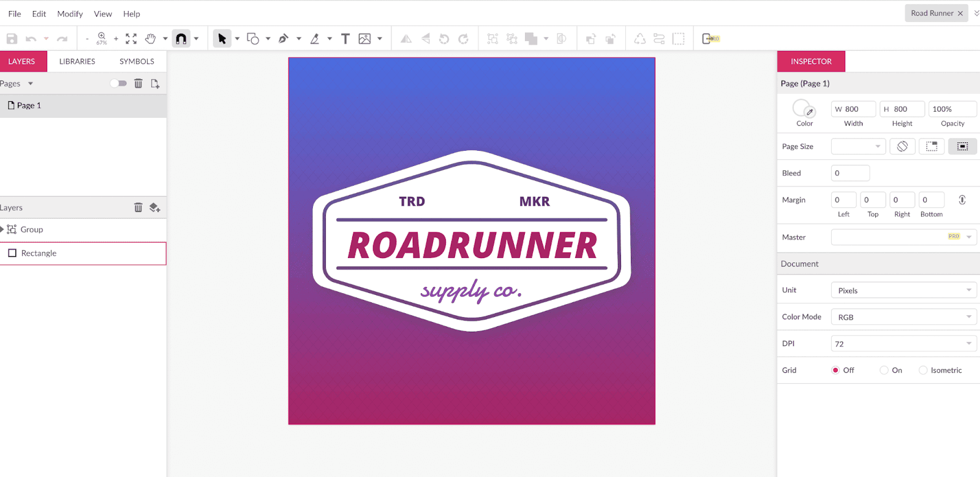Toggle the magnet snap tool
The width and height of the screenshot is (980, 477).
[x=181, y=39]
